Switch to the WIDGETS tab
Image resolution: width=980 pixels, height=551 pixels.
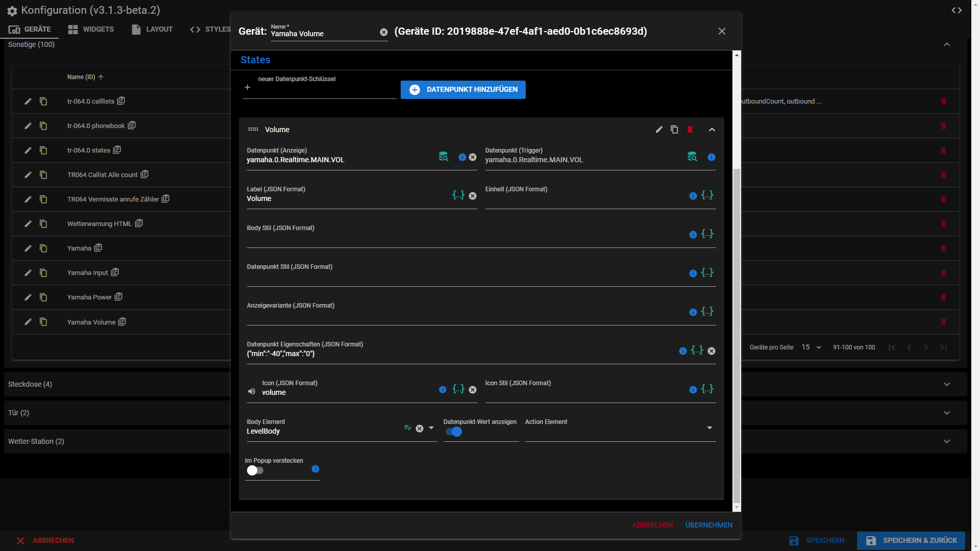click(x=91, y=29)
